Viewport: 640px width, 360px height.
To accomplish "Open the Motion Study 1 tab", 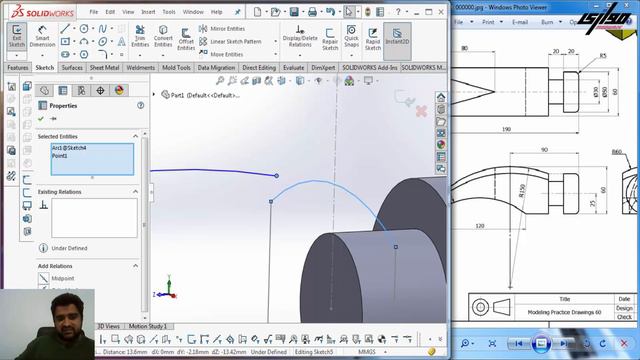I will click(148, 326).
